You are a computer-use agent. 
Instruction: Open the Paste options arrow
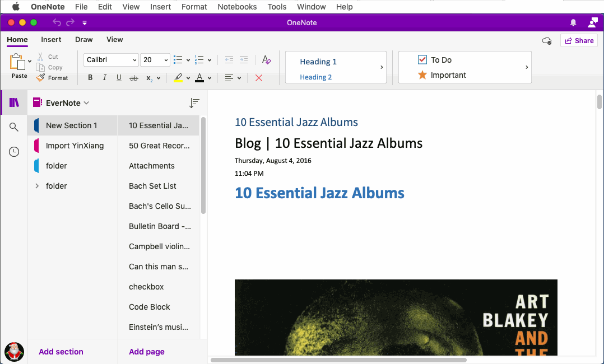point(30,61)
